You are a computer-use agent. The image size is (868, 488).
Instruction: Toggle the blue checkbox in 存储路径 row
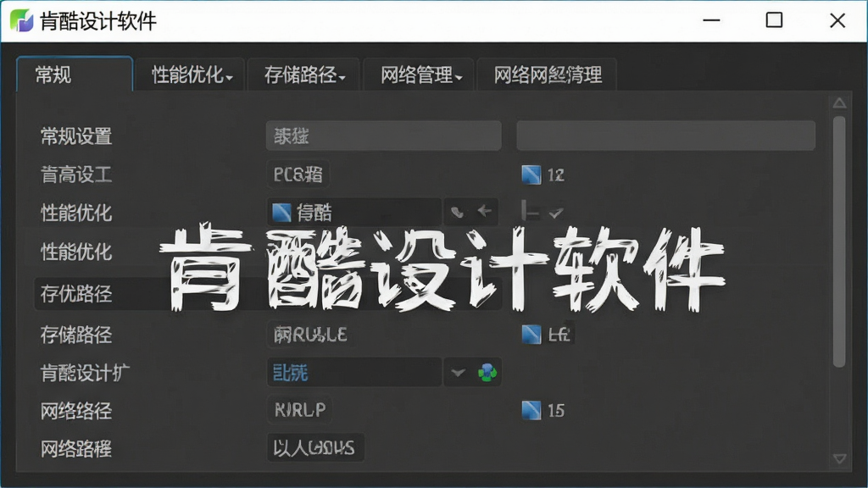tap(531, 334)
